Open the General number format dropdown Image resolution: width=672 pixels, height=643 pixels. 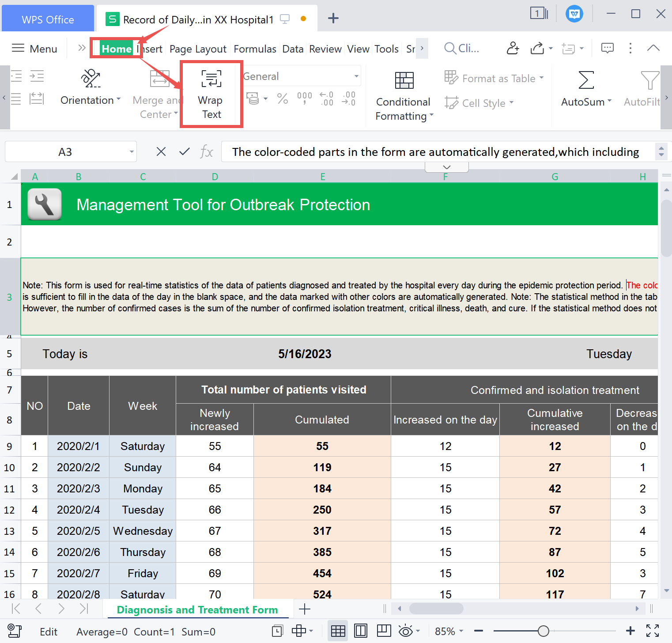click(x=355, y=76)
